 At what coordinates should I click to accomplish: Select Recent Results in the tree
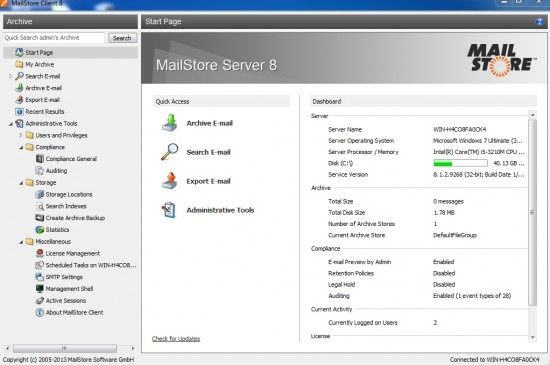pyautogui.click(x=45, y=111)
